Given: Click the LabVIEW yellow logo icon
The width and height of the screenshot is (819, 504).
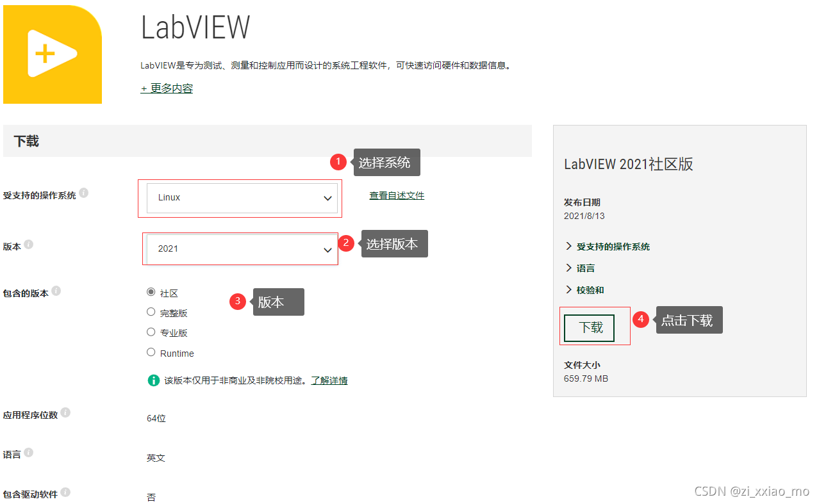Looking at the screenshot, I should coord(53,54).
